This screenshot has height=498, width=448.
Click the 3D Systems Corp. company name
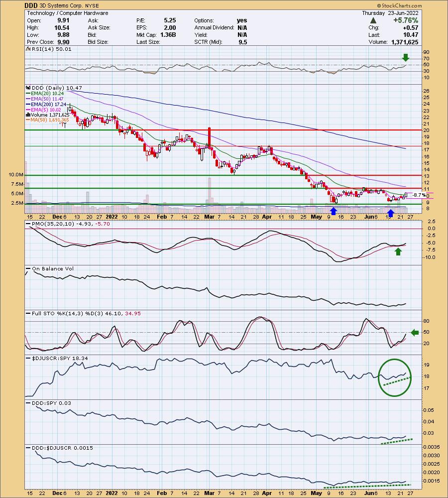pyautogui.click(x=61, y=5)
